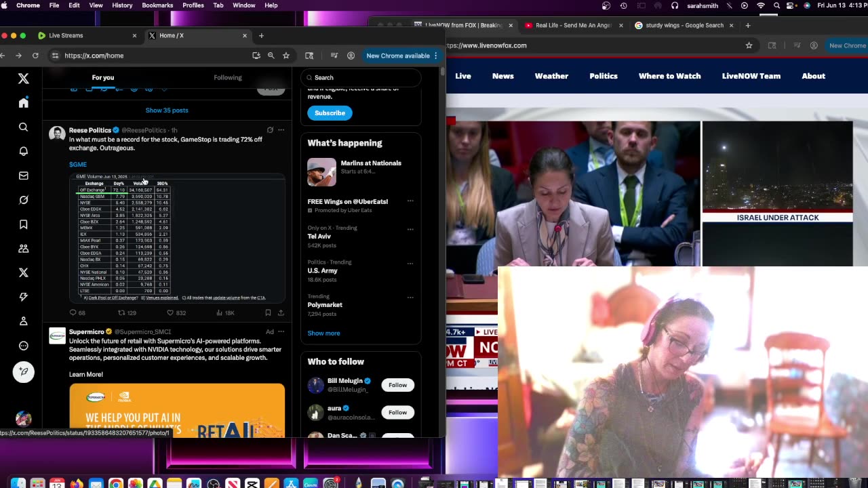The image size is (868, 488).
Task: Open Notifications bell in X sidebar
Action: [23, 151]
